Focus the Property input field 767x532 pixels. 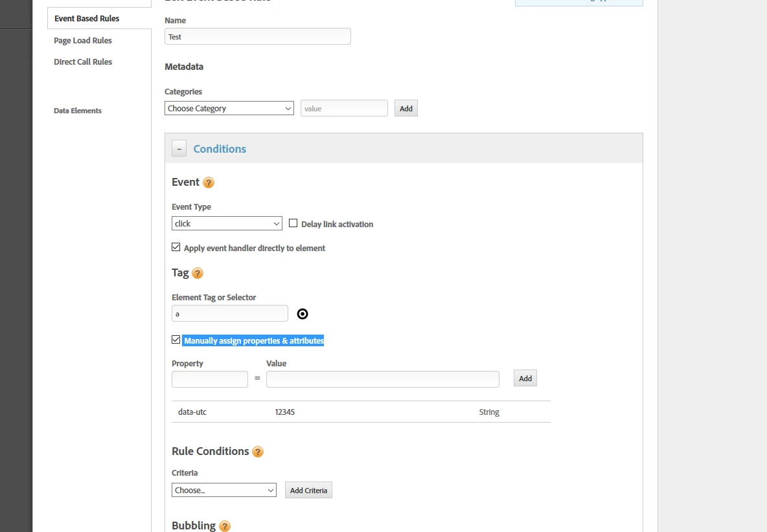coord(210,379)
